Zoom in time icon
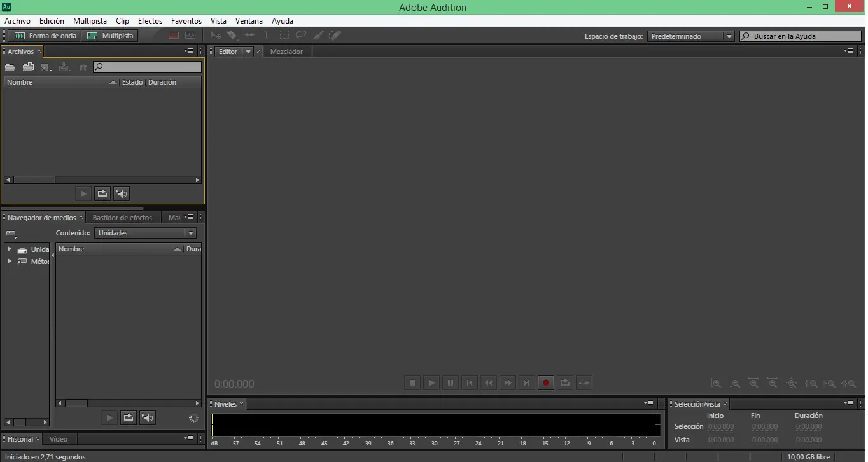 point(754,384)
